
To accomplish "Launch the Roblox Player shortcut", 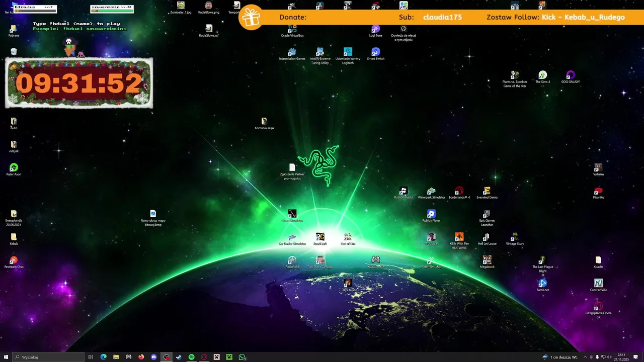I will pos(431,216).
